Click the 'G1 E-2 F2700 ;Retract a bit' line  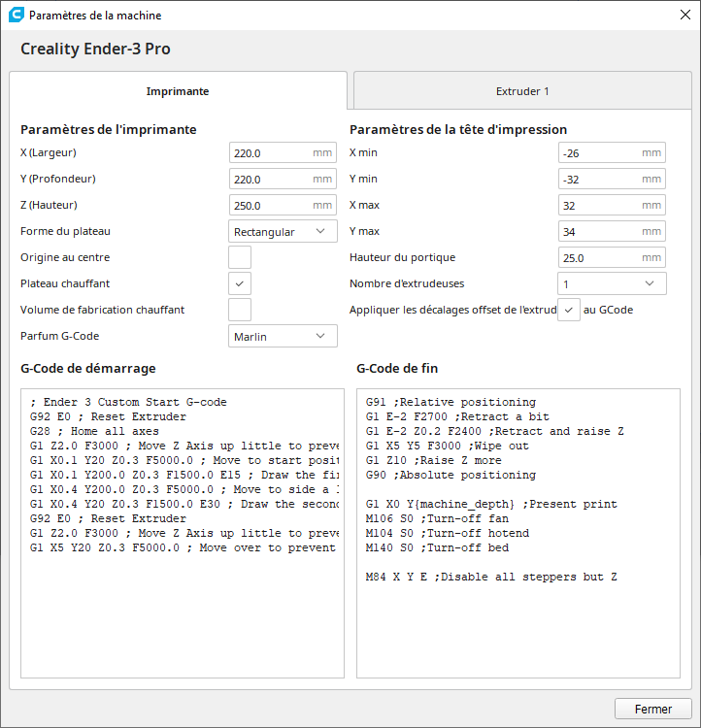click(x=457, y=417)
